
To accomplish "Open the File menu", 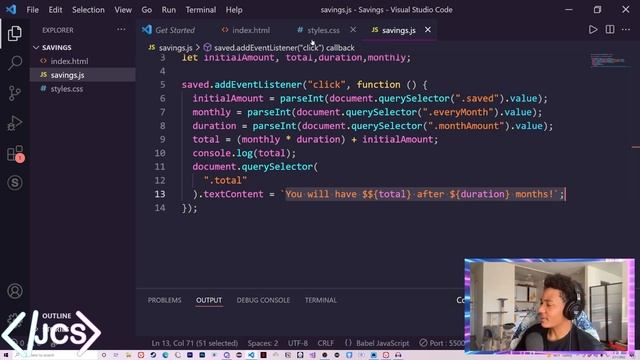I will tap(33, 10).
